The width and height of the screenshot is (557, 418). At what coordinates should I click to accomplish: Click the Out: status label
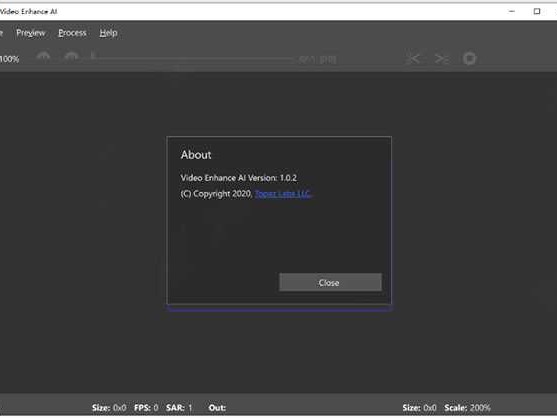(x=217, y=407)
